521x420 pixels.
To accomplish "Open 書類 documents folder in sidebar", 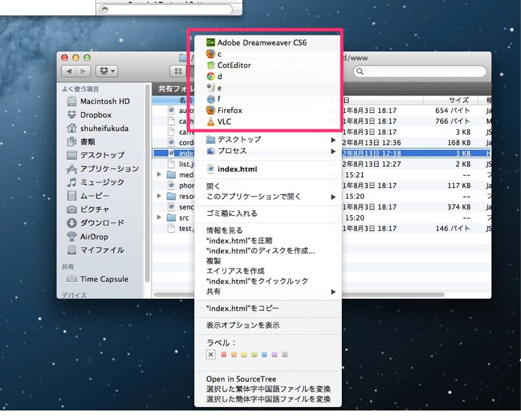I will click(81, 142).
